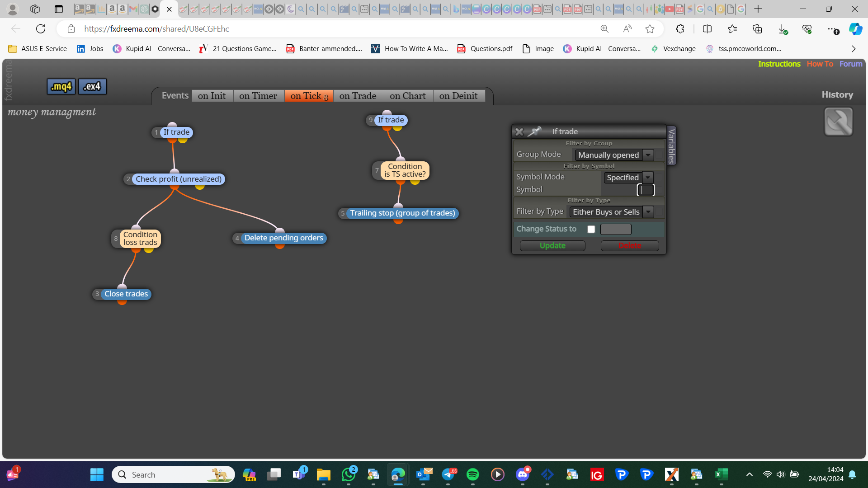The height and width of the screenshot is (488, 868).
Task: Pin the If trade panel
Action: (x=534, y=131)
